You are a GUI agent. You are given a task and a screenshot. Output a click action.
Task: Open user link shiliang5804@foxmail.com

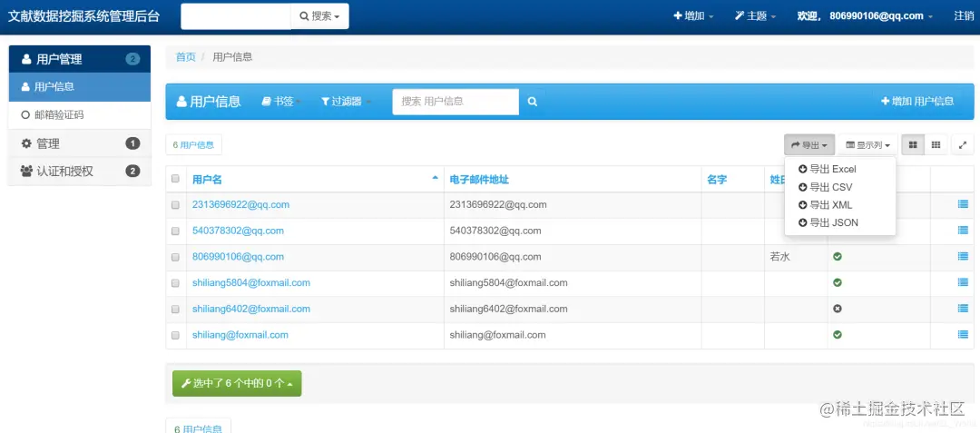click(251, 282)
